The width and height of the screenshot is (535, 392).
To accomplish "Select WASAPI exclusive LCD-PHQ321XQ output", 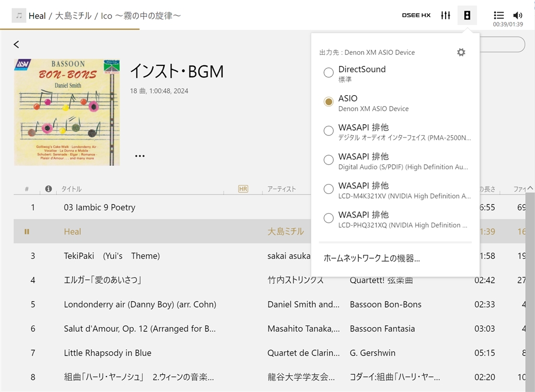I will click(x=329, y=218).
